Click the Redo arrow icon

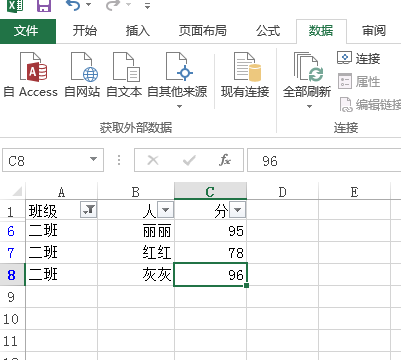[x=112, y=5]
